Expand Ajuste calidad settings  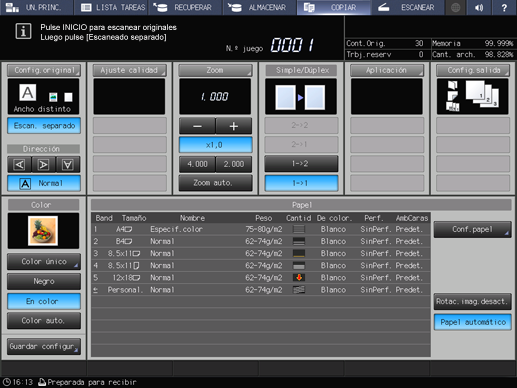pos(129,70)
